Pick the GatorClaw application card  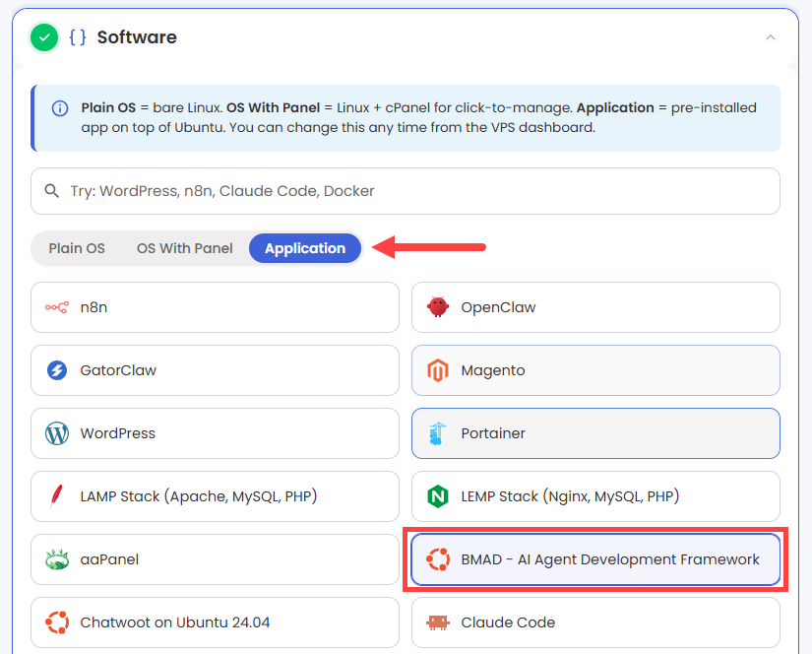coord(215,370)
